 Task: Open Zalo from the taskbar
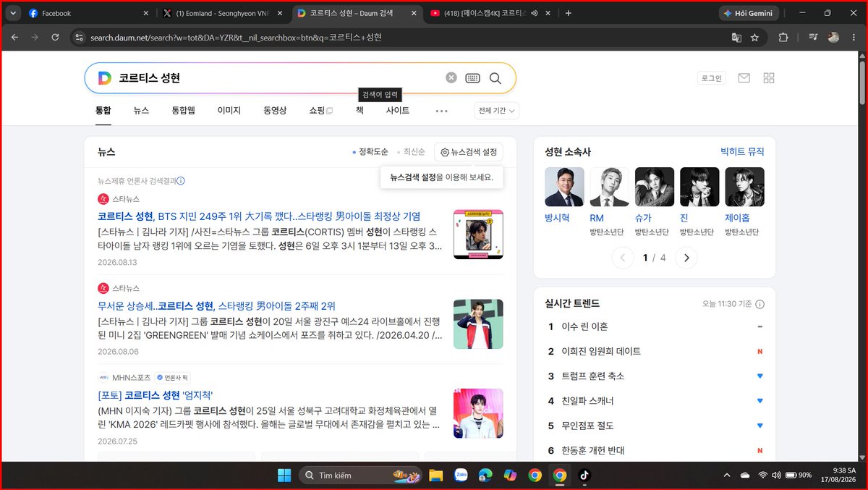461,476
